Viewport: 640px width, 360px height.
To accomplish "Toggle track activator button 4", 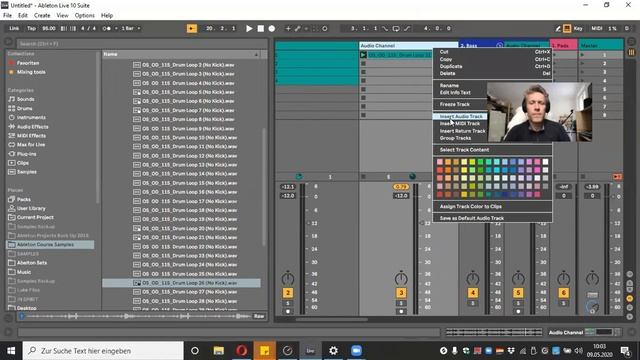I will (473, 293).
